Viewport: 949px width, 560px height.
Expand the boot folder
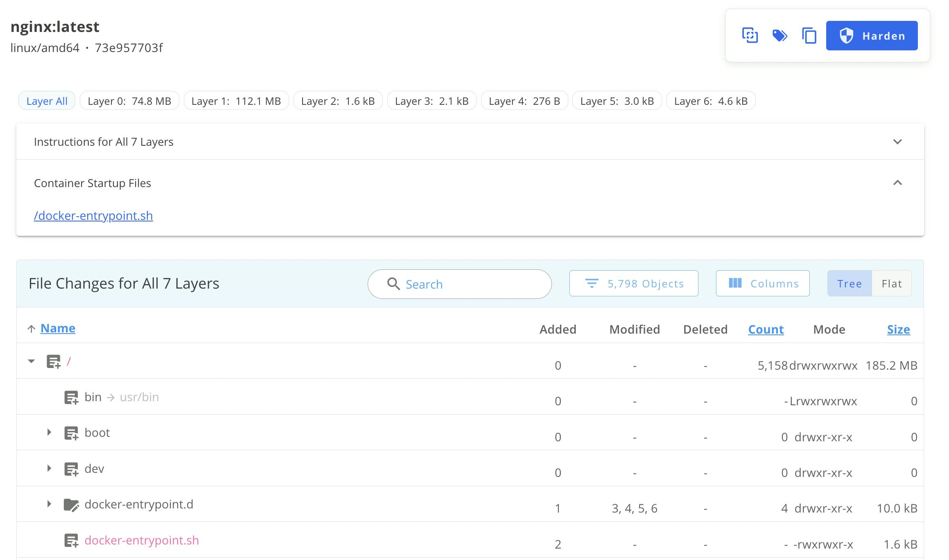(x=49, y=432)
